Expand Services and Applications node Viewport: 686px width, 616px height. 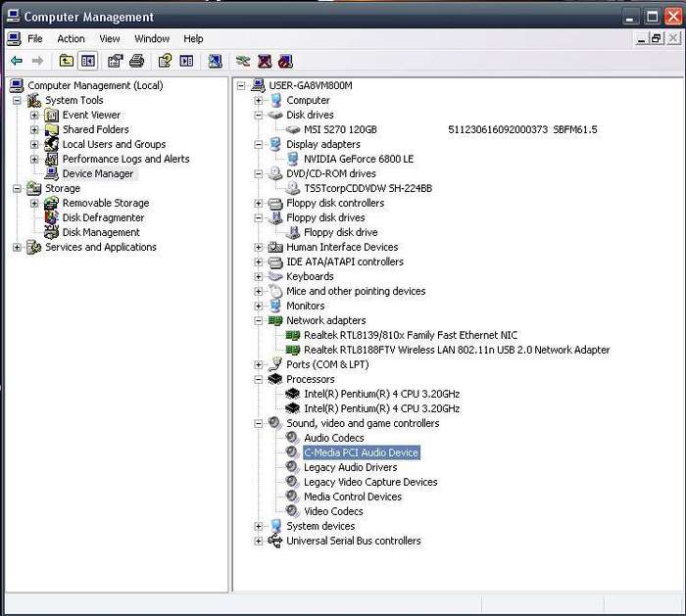(17, 248)
